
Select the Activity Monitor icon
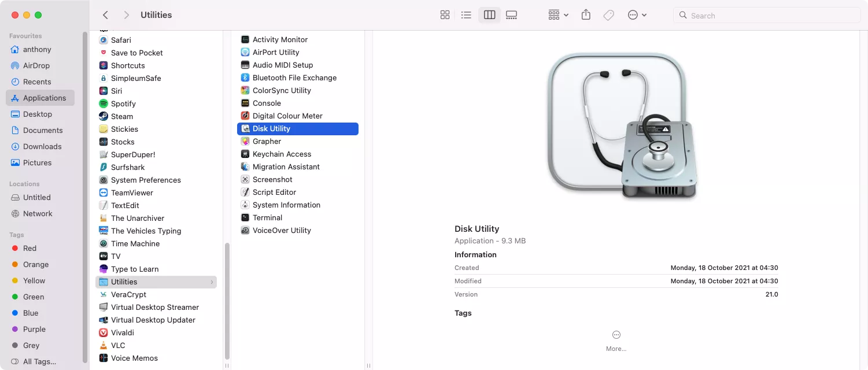245,39
